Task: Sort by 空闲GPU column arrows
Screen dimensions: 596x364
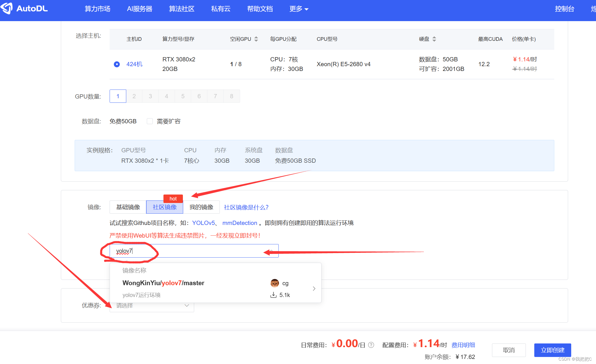Action: (x=256, y=39)
